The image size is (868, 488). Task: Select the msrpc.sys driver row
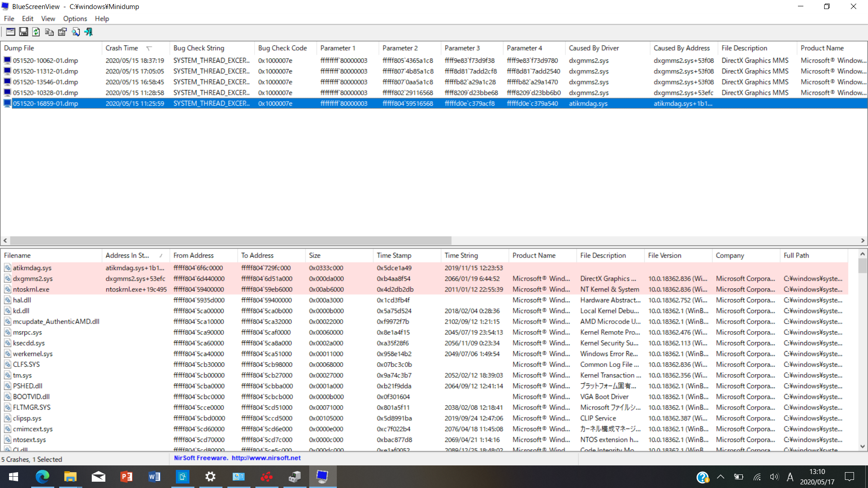pyautogui.click(x=424, y=333)
